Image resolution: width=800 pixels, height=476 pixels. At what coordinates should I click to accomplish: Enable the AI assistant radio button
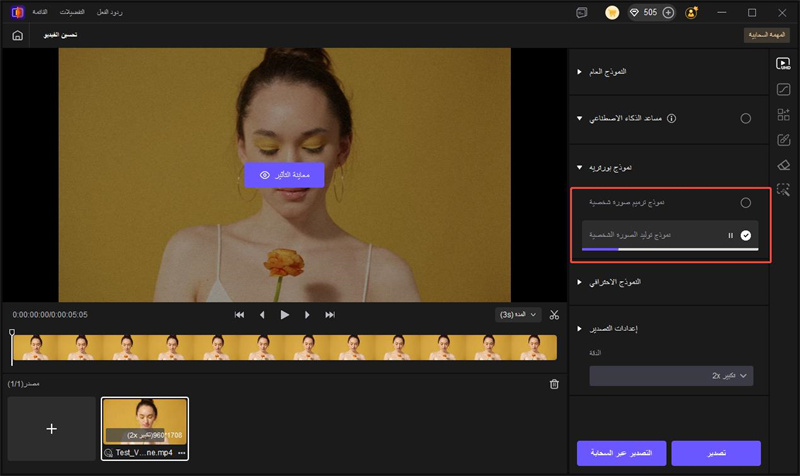[745, 118]
